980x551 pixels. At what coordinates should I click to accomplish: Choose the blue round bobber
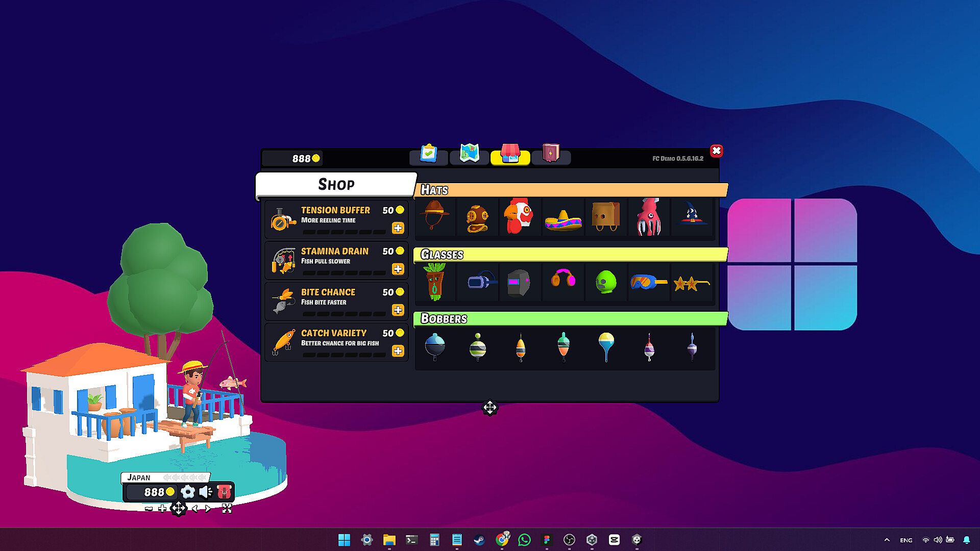(435, 347)
